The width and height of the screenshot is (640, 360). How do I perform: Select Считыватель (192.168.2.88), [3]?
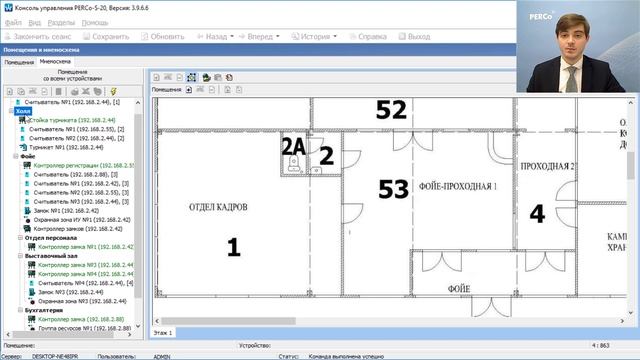[76, 174]
